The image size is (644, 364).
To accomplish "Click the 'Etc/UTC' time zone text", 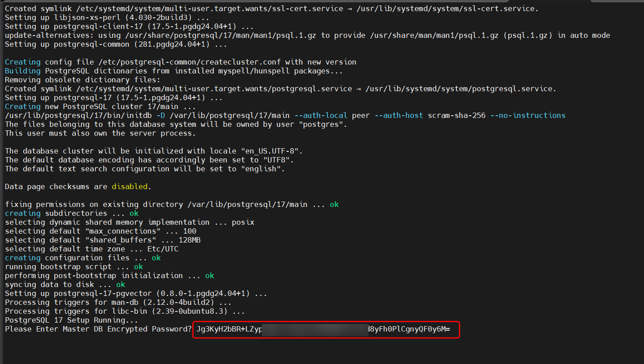I will 163,249.
